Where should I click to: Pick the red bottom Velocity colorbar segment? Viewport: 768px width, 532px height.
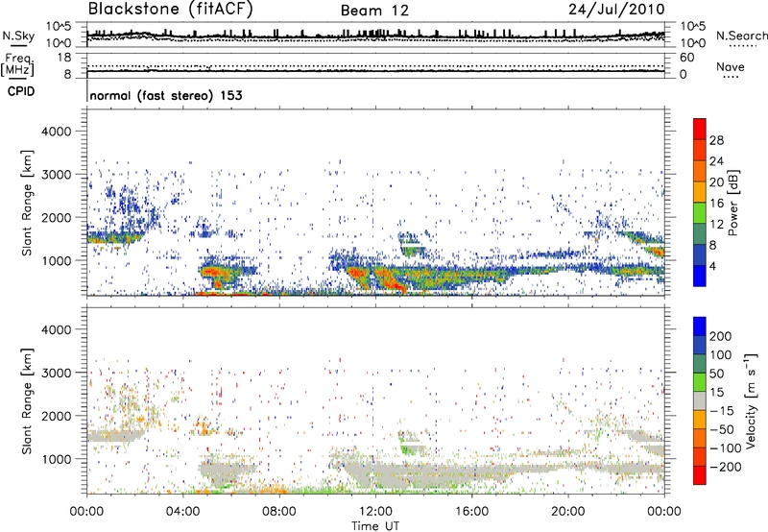pyautogui.click(x=700, y=475)
